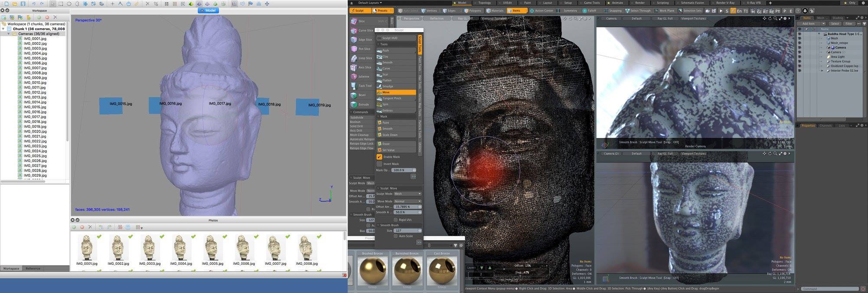Choose the Emboss sculpt tool

(x=396, y=110)
